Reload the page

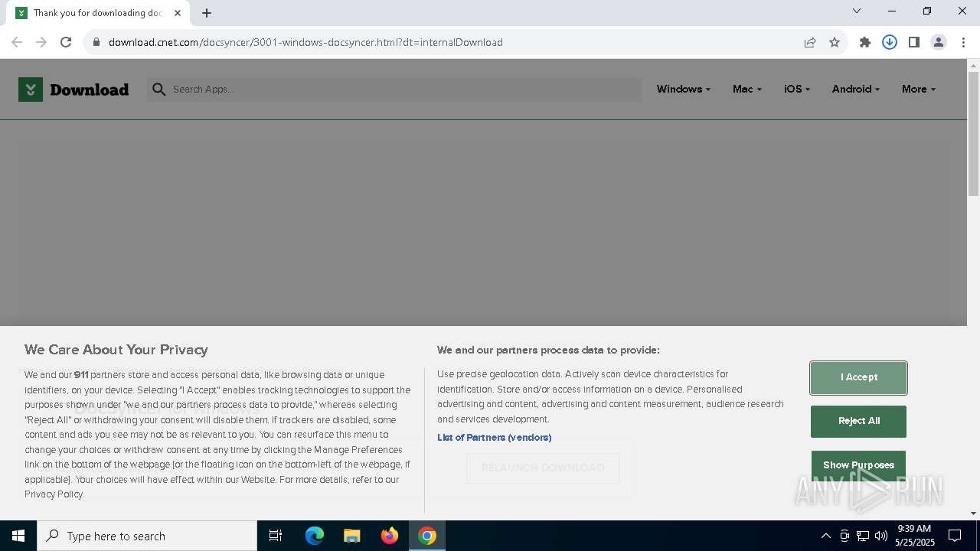coord(66,42)
